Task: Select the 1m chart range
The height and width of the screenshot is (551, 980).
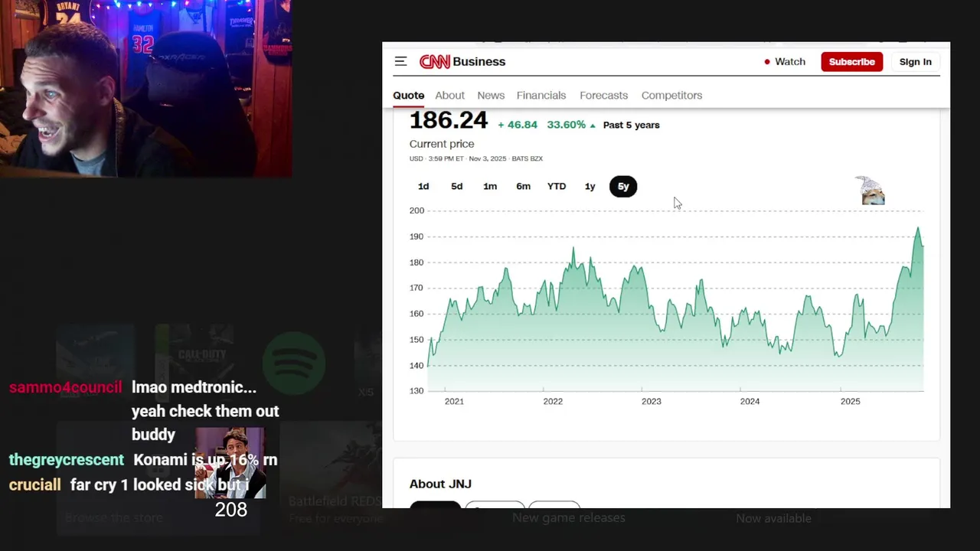Action: tap(490, 187)
